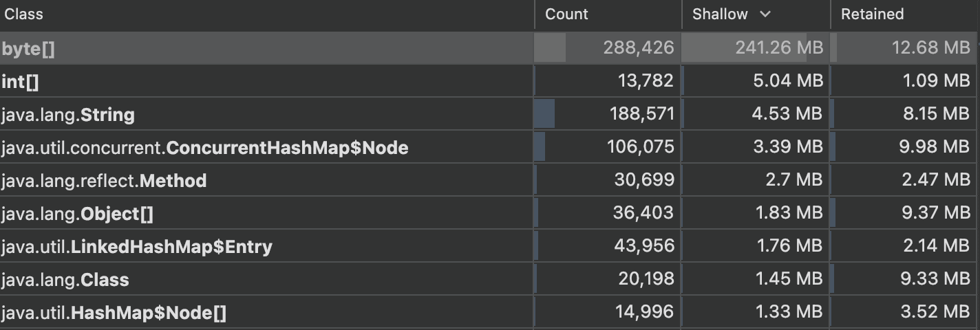Click the 241.26 MB shallow size cell
The image size is (980, 330).
tap(778, 48)
